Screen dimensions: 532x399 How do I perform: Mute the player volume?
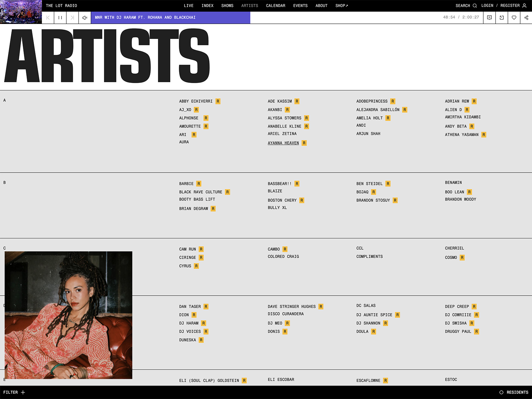85,18
